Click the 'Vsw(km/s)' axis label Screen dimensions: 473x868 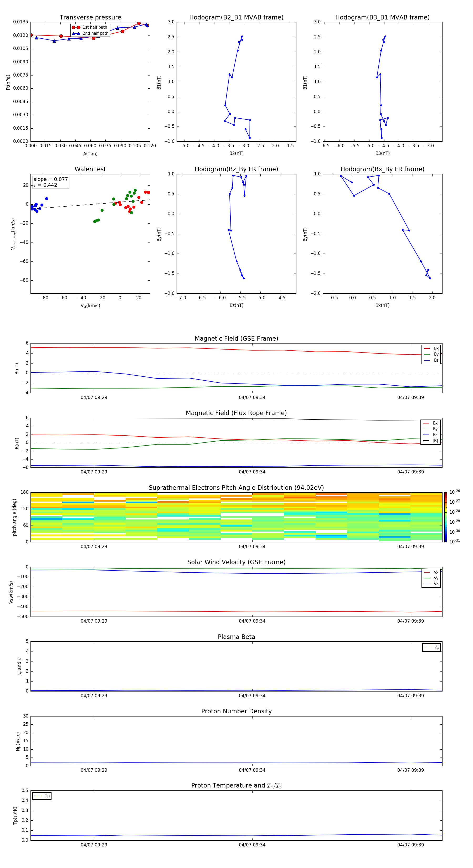[x=11, y=592]
